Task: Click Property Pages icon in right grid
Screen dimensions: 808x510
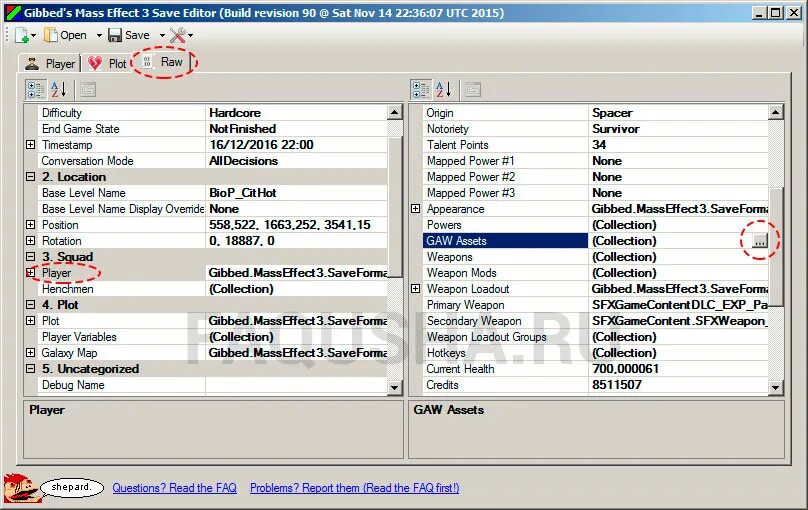Action: pos(473,90)
